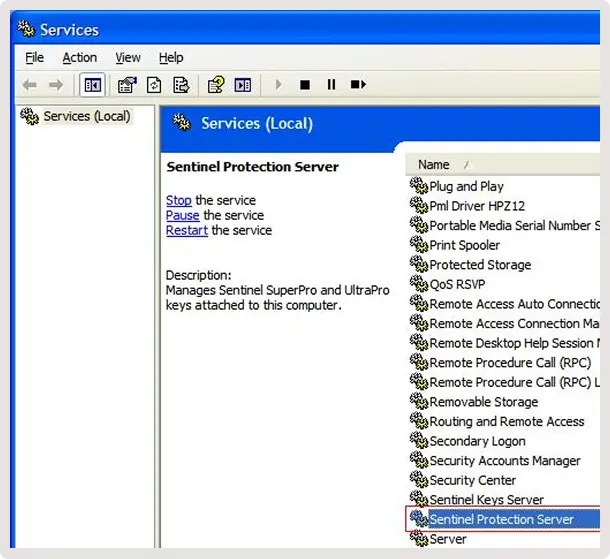
Task: Click the Stop Service square button
Action: point(305,84)
